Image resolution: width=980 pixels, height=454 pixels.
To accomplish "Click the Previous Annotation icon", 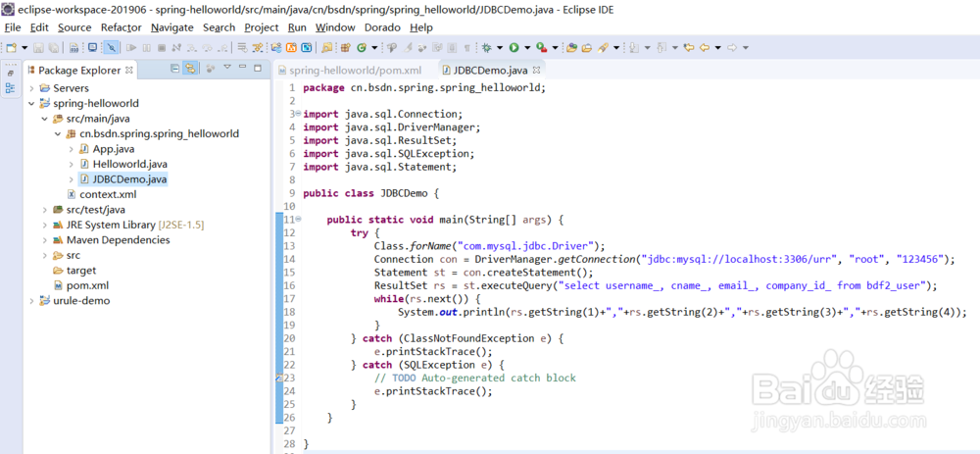I will click(x=660, y=47).
